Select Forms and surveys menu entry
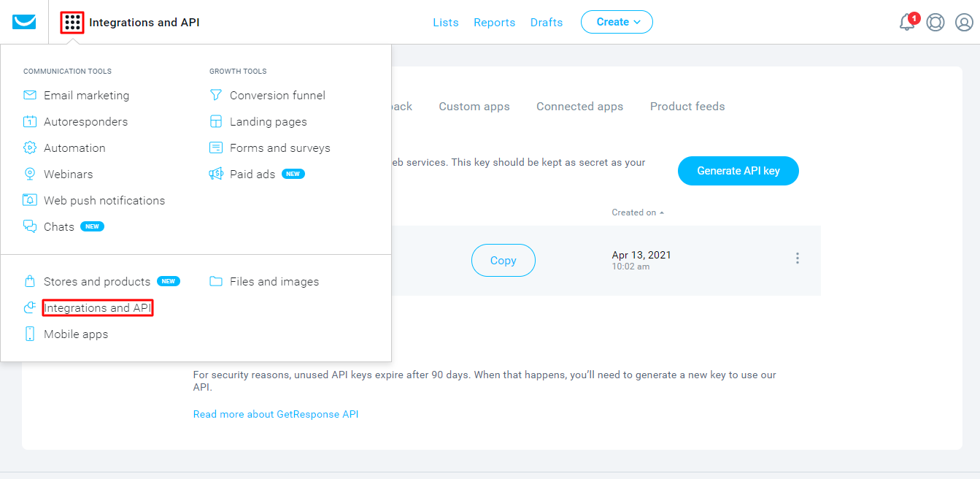 pyautogui.click(x=280, y=148)
